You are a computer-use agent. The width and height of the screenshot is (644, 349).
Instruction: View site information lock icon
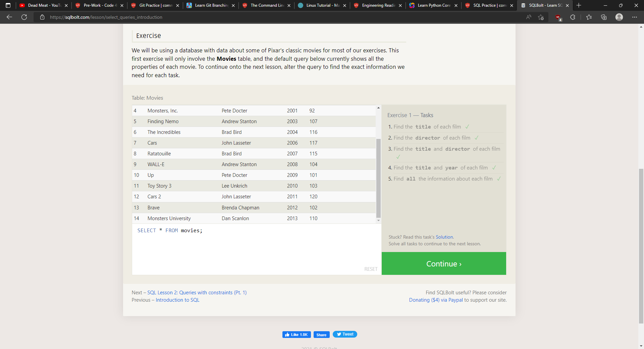[42, 17]
